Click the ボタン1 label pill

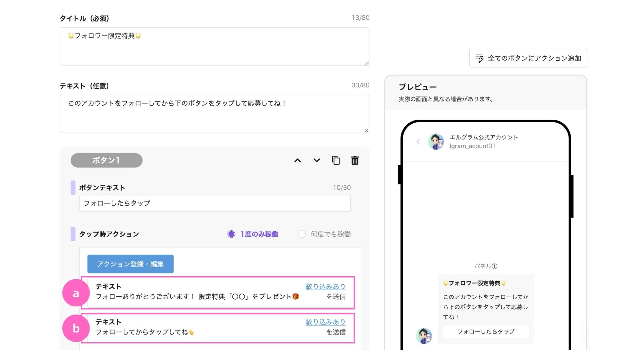coord(106,160)
